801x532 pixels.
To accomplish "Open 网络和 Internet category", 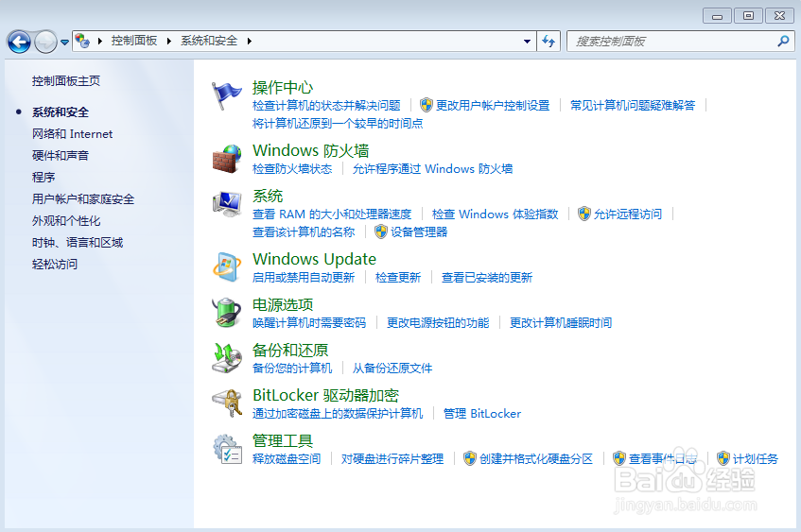I will point(72,134).
